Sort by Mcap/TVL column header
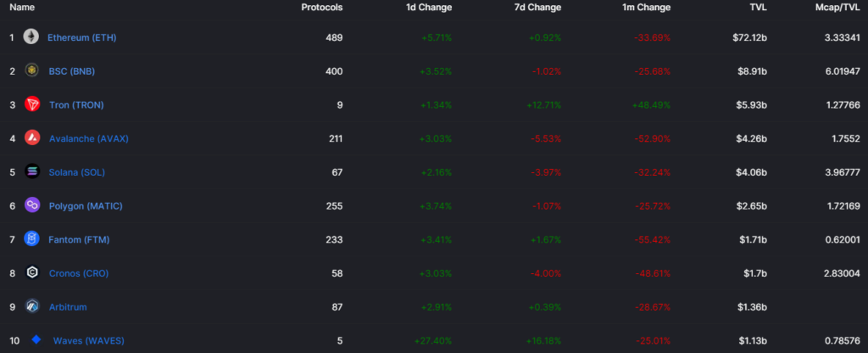This screenshot has height=353, width=868. click(837, 8)
